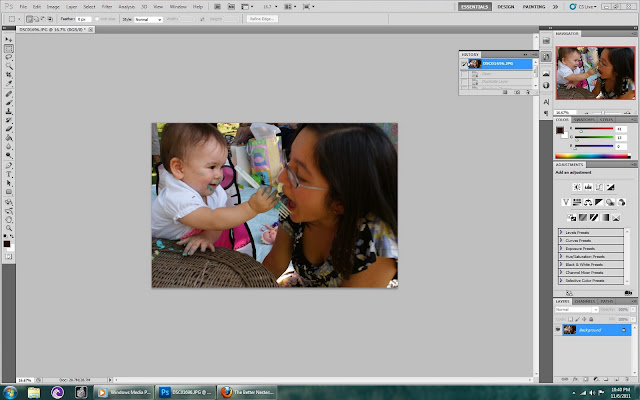The width and height of the screenshot is (640, 400).
Task: Open the Style dropdown in options bar
Action: click(149, 19)
